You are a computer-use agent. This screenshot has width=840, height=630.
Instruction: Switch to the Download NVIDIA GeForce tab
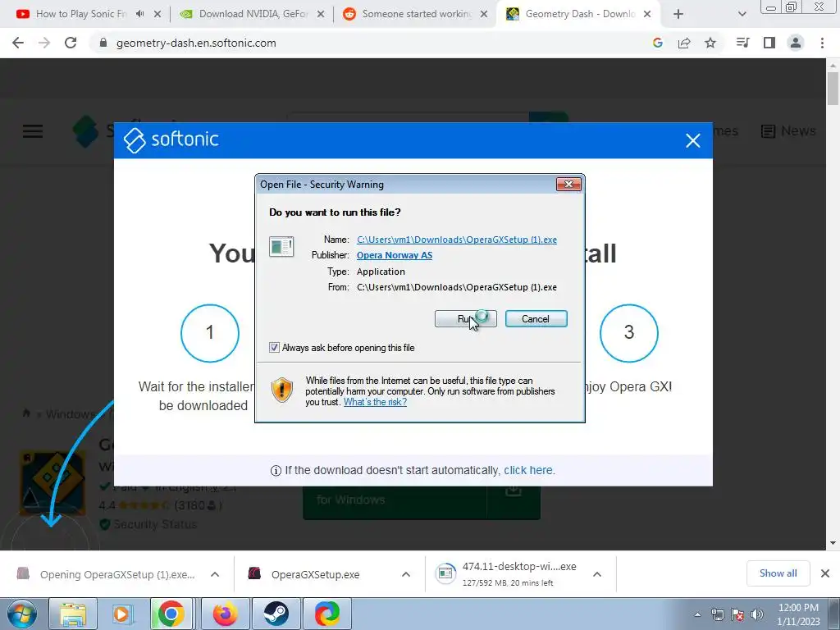(253, 14)
